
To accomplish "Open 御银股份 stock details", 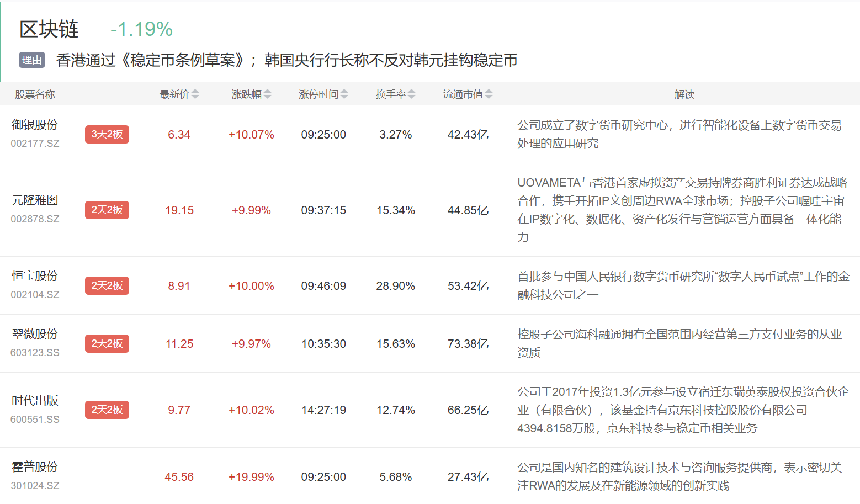I will [35, 125].
